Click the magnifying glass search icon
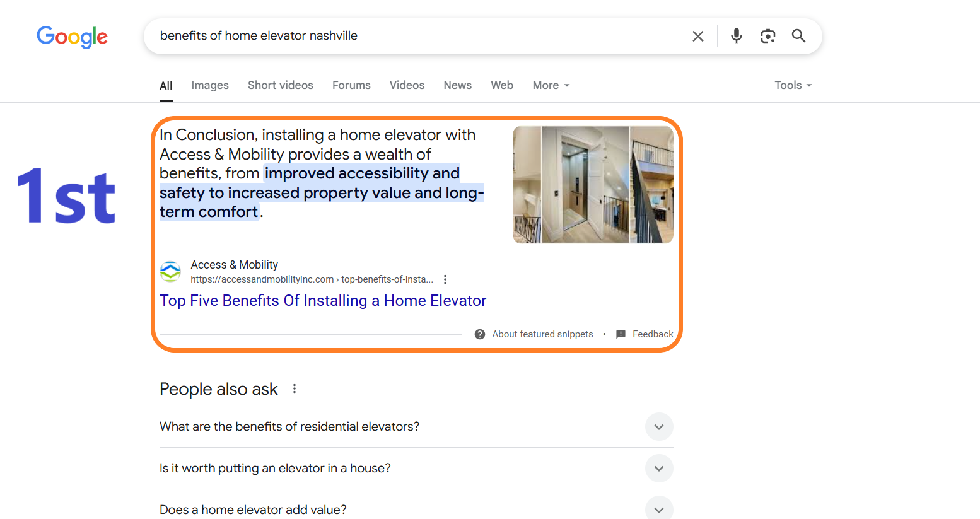980x519 pixels. [798, 36]
